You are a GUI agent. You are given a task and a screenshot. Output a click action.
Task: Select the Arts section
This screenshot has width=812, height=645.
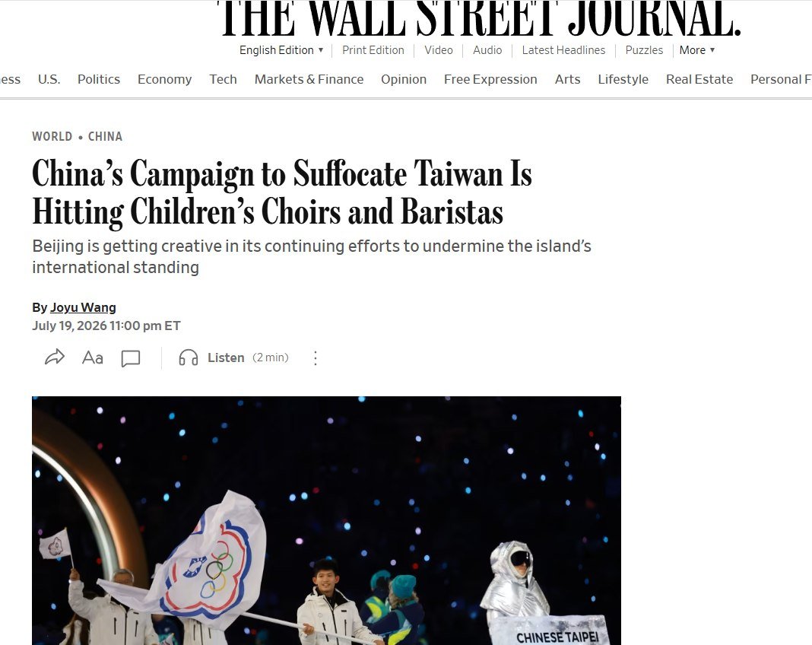(568, 79)
